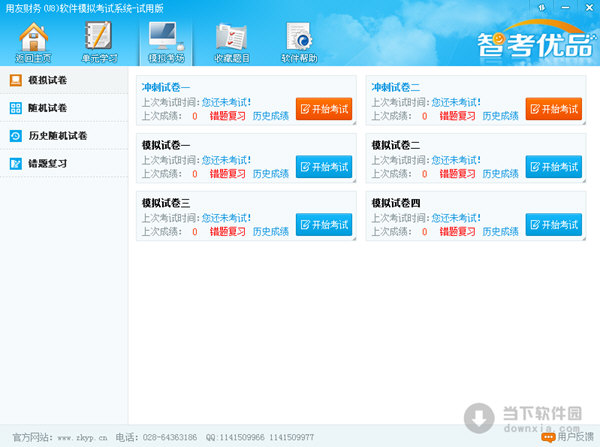Open 历史成绩 link in 模拟试卷三

point(271,232)
